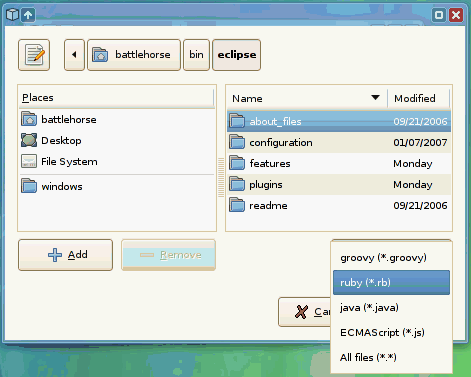Choose ECMAScript (*.js) filter
Image resolution: width=471 pixels, height=377 pixels.
[391, 332]
